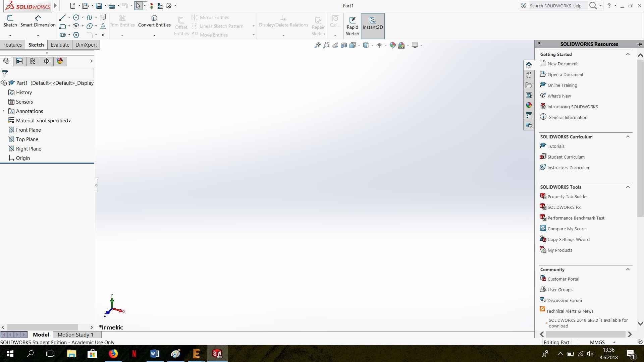Click New Document link
The image size is (644, 362).
click(x=562, y=64)
